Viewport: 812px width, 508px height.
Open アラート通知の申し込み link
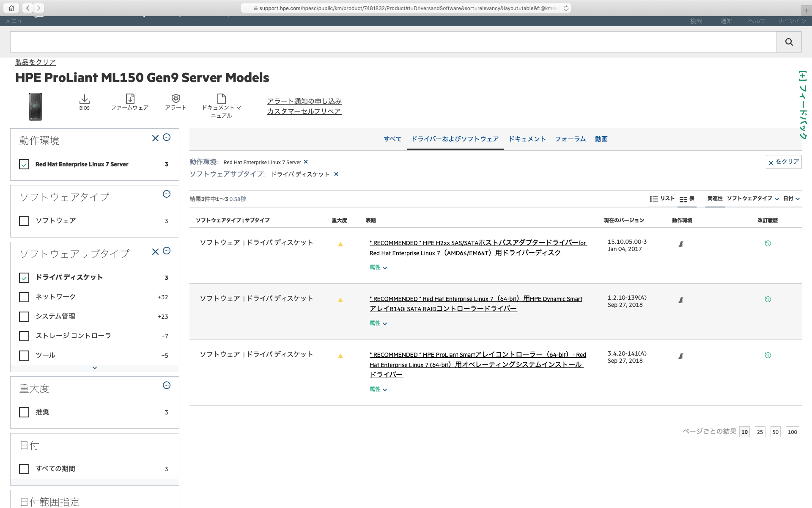coord(304,101)
